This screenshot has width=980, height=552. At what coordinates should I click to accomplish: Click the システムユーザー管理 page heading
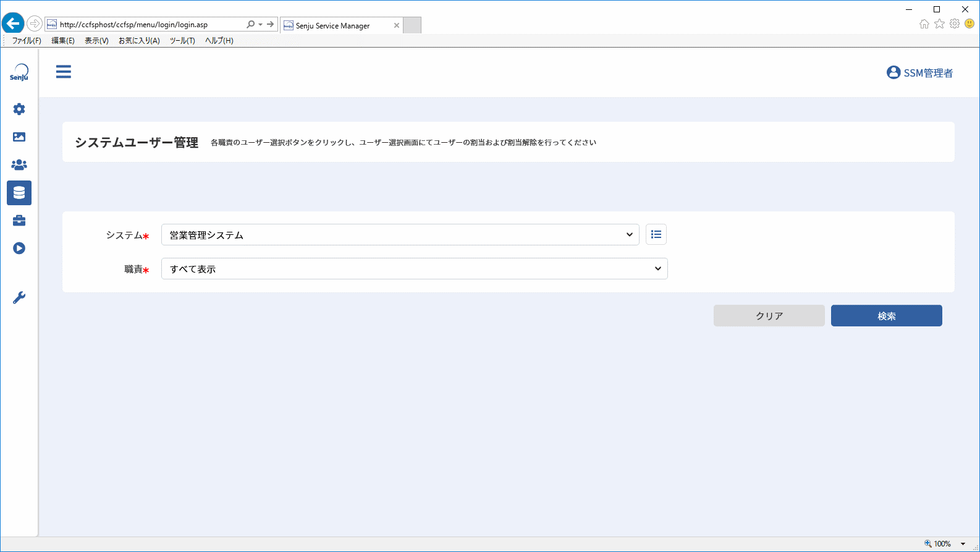click(137, 143)
